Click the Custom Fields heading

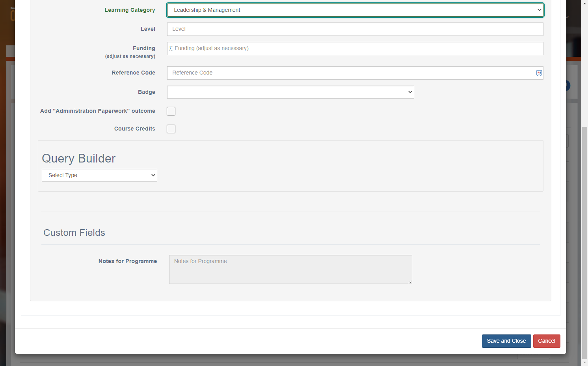(74, 233)
